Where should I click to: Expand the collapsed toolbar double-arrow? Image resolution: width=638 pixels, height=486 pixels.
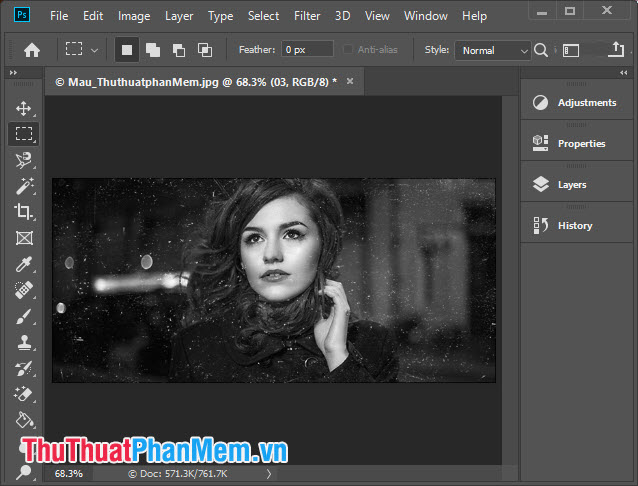point(13,73)
